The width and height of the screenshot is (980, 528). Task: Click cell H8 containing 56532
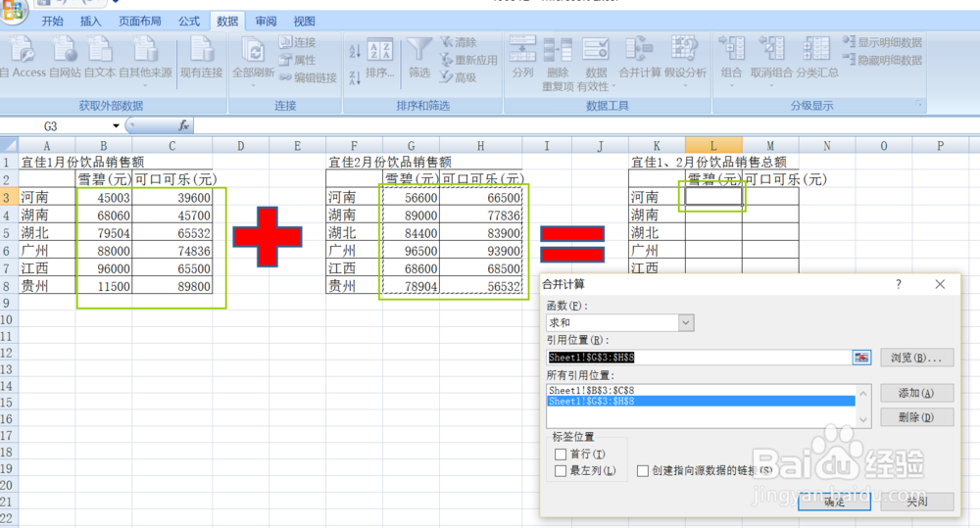coord(480,286)
